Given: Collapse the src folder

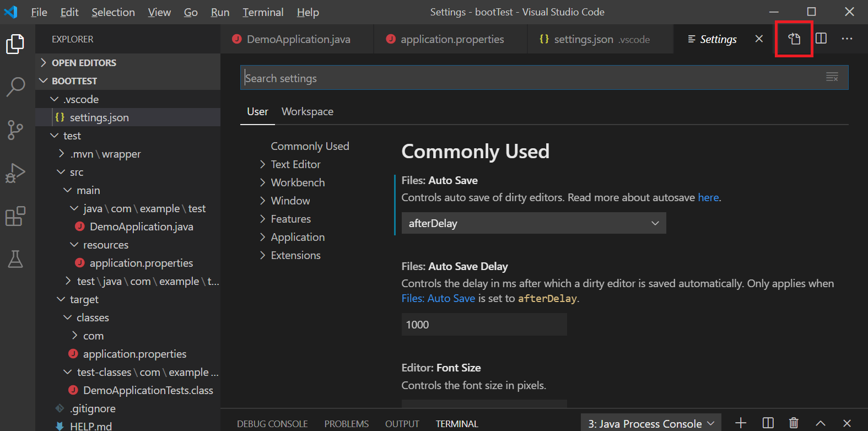Looking at the screenshot, I should [128, 172].
